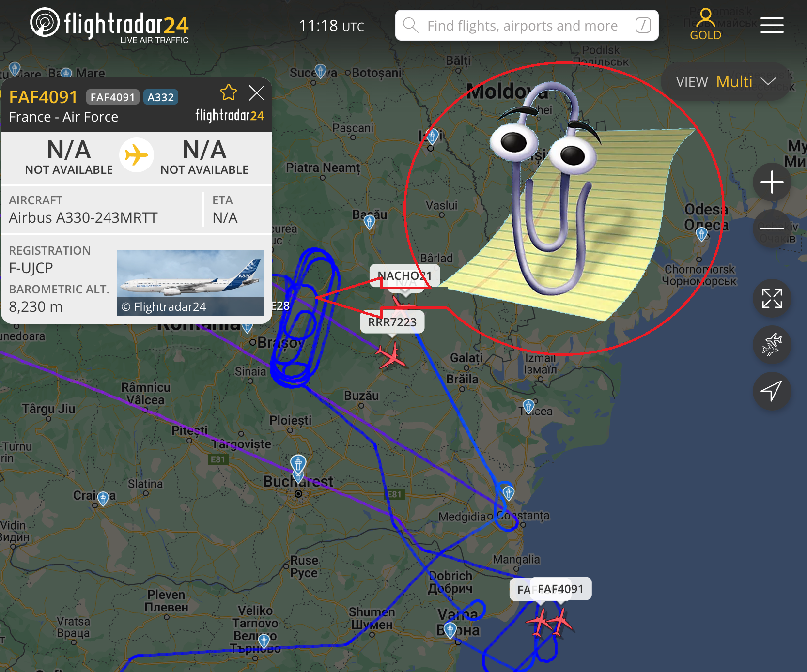Favorite flight FAF4091 with star
The image size is (807, 672).
coord(228,92)
